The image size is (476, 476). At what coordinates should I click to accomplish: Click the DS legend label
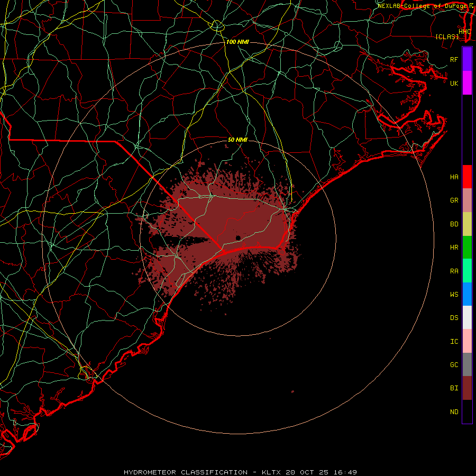(454, 318)
